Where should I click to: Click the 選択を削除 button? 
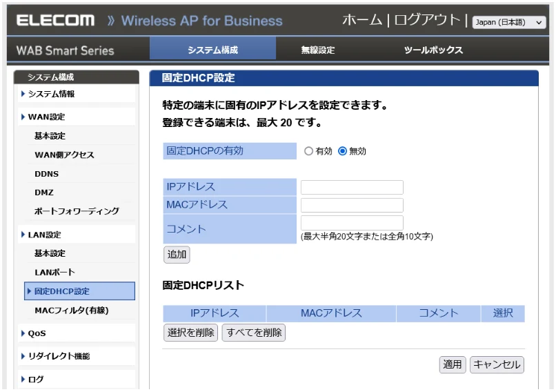coord(190,333)
